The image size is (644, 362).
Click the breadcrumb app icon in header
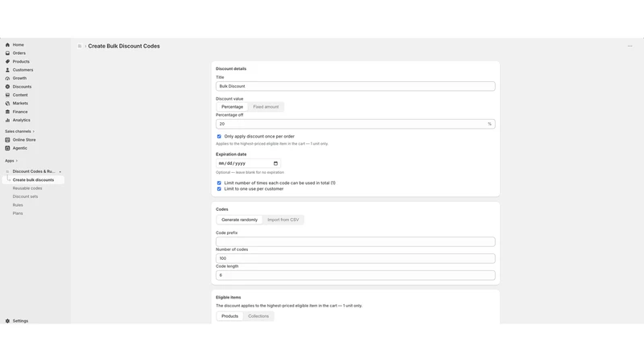click(x=80, y=46)
